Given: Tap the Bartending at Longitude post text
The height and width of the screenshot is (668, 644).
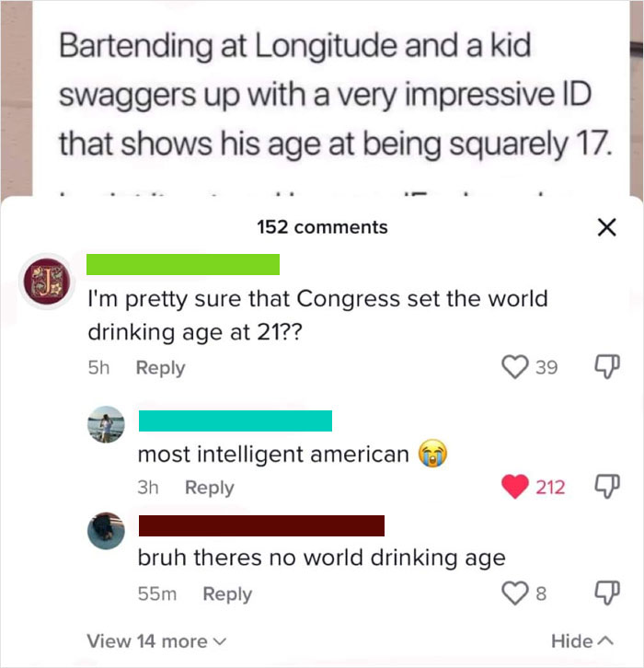Looking at the screenshot, I should [x=335, y=95].
